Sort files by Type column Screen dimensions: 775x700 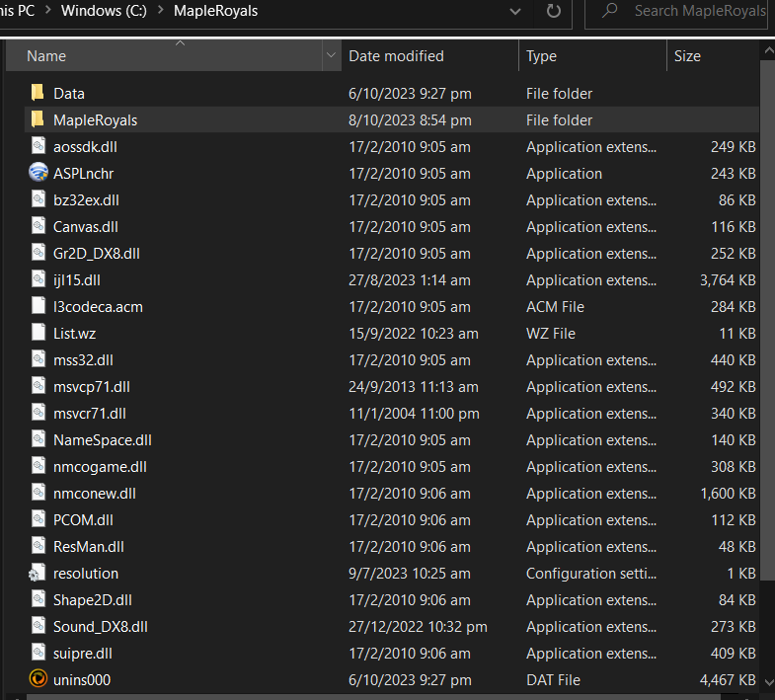coord(592,55)
